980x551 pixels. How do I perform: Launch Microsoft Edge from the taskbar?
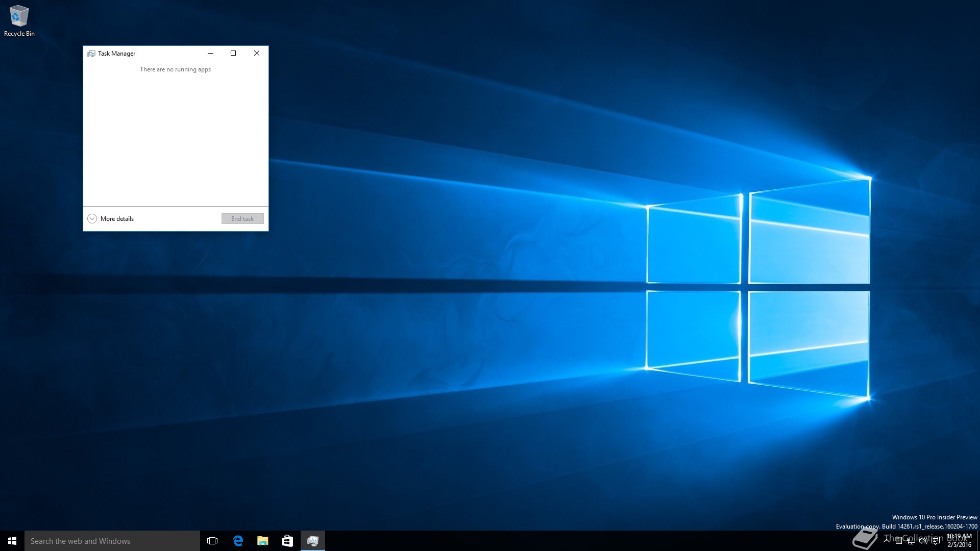[x=238, y=541]
